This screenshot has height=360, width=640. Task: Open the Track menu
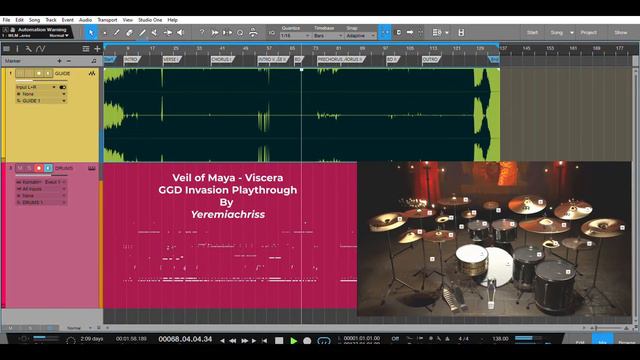[51, 20]
